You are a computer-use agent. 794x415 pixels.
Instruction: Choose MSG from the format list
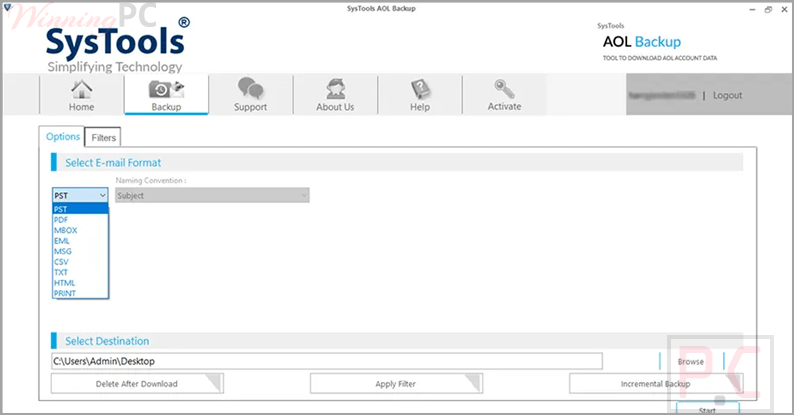(x=81, y=251)
